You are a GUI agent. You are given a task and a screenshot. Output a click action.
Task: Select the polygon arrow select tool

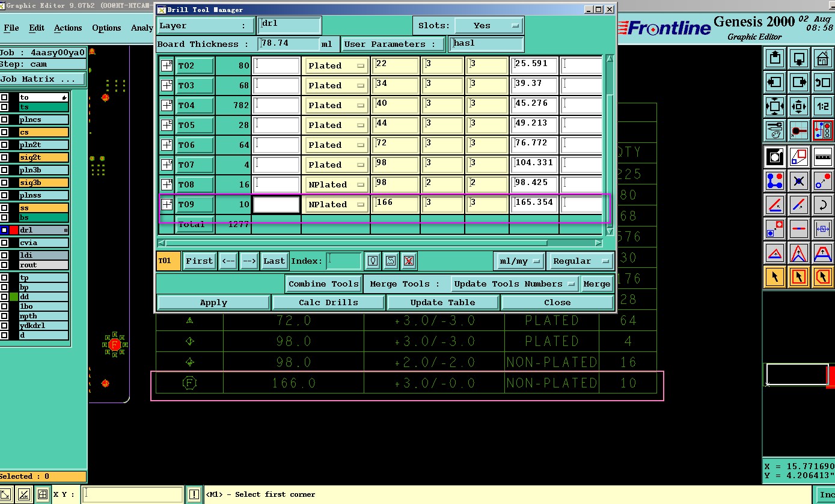pyautogui.click(x=822, y=276)
